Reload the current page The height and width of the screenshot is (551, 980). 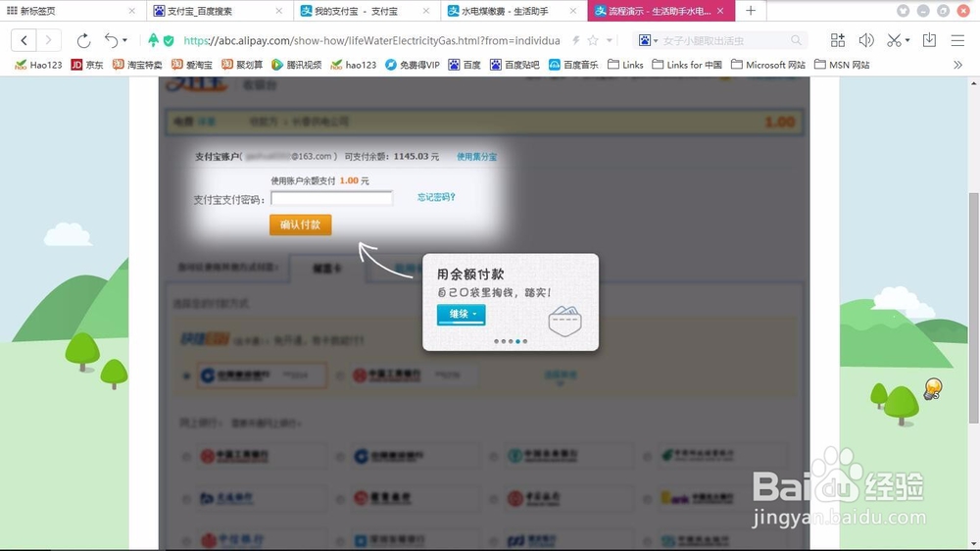coord(83,40)
